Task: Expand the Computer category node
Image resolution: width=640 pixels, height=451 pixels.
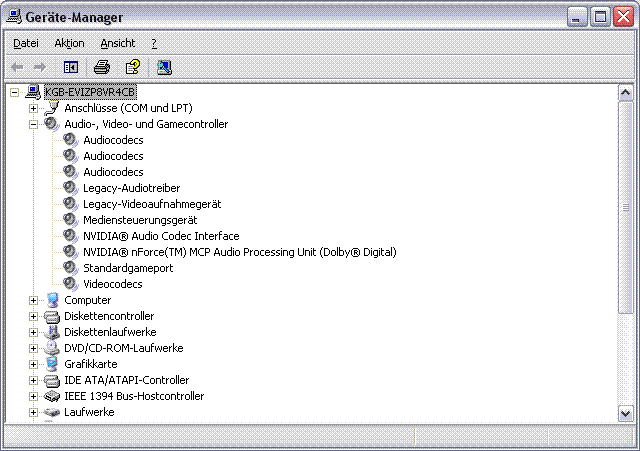Action: pos(33,300)
